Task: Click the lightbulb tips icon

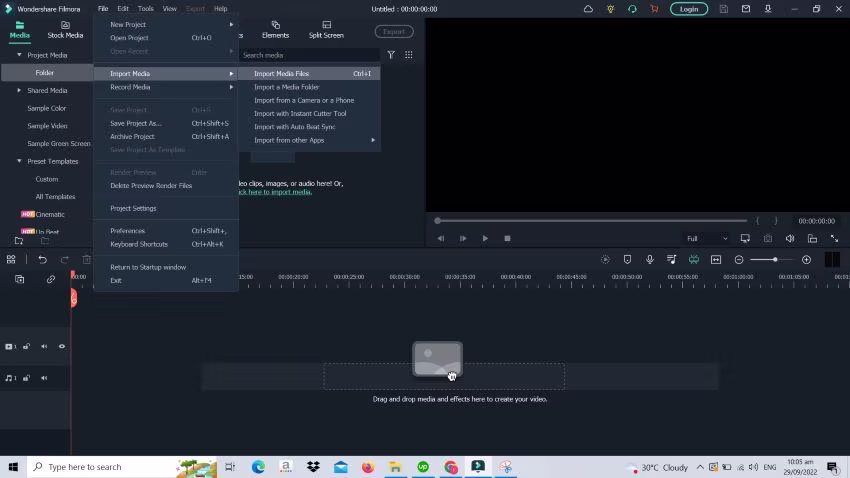Action: (610, 9)
